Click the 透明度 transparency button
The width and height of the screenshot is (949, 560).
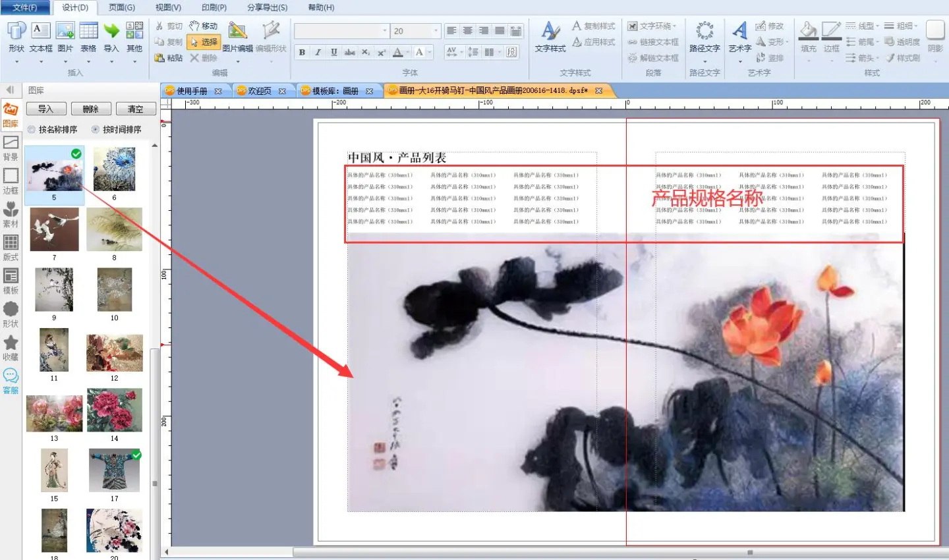[902, 42]
